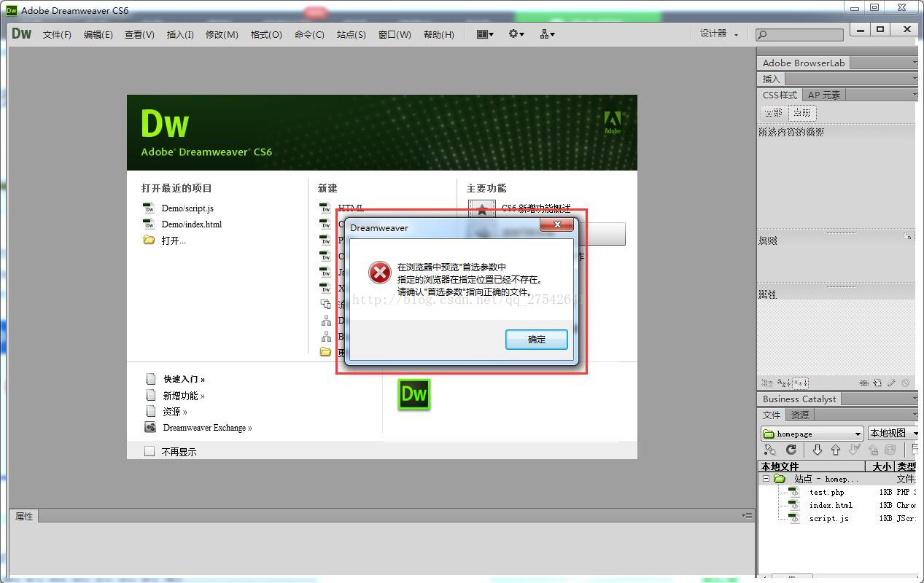The width and height of the screenshot is (924, 583).
Task: Click the red error icon in dialog
Action: pos(379,273)
